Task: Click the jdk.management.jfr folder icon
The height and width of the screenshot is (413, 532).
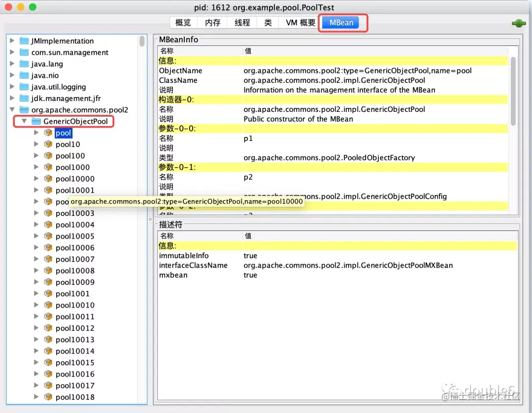Action: (24, 99)
